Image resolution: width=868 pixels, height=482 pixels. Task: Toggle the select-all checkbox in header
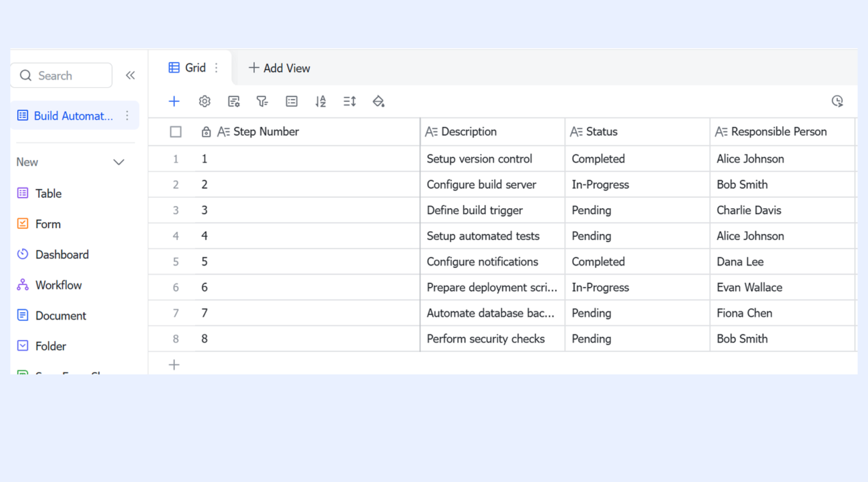point(176,132)
